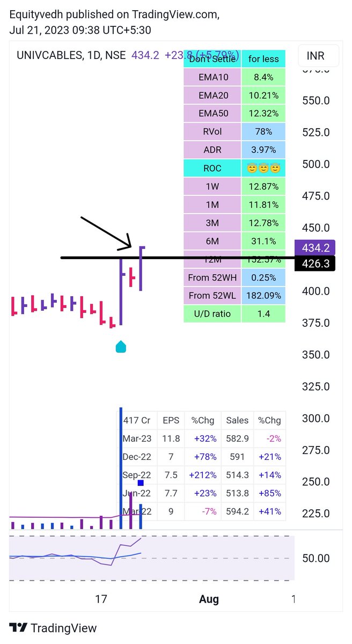Select the 514.3 sales value

(237, 475)
